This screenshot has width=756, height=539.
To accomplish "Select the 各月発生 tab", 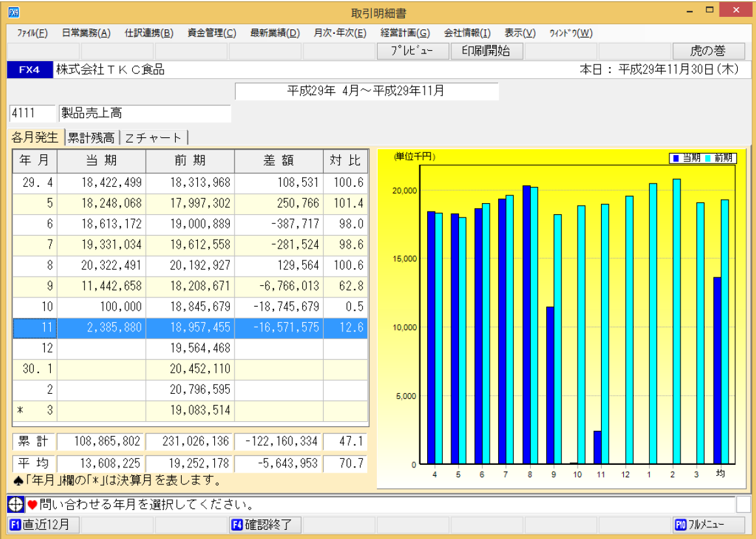I will tap(35, 137).
